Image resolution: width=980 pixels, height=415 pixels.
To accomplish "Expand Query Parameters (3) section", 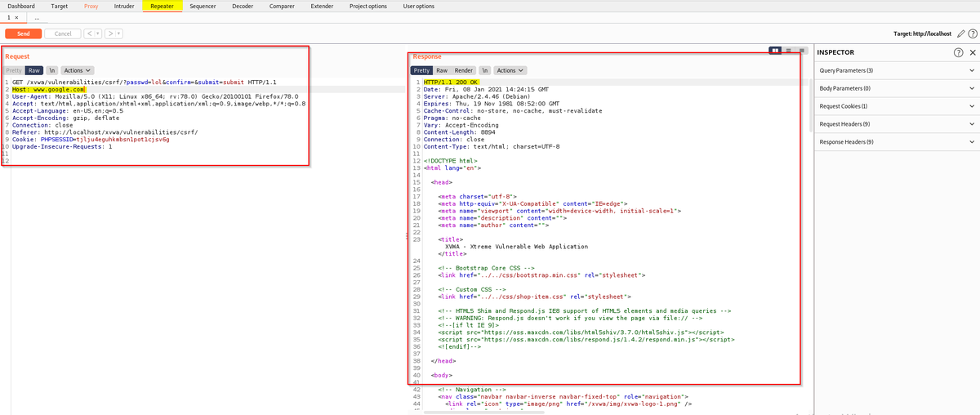I will tap(896, 70).
